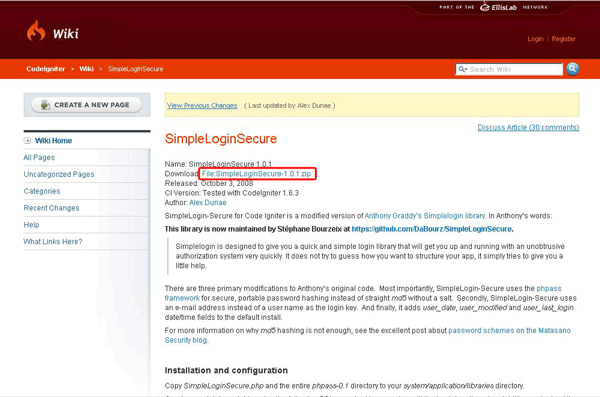Open author Alex Dunae link
Viewport: 600px width, 397px height.
(x=208, y=203)
